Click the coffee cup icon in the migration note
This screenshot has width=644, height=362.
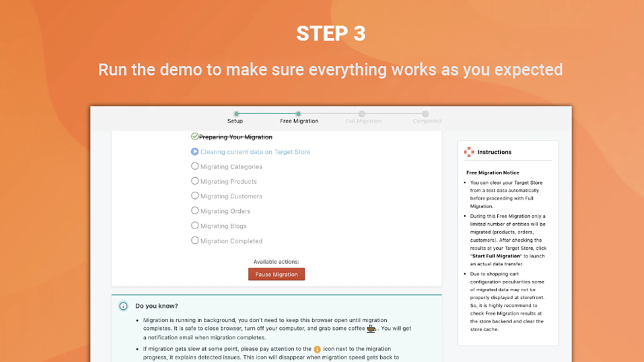[x=370, y=328]
